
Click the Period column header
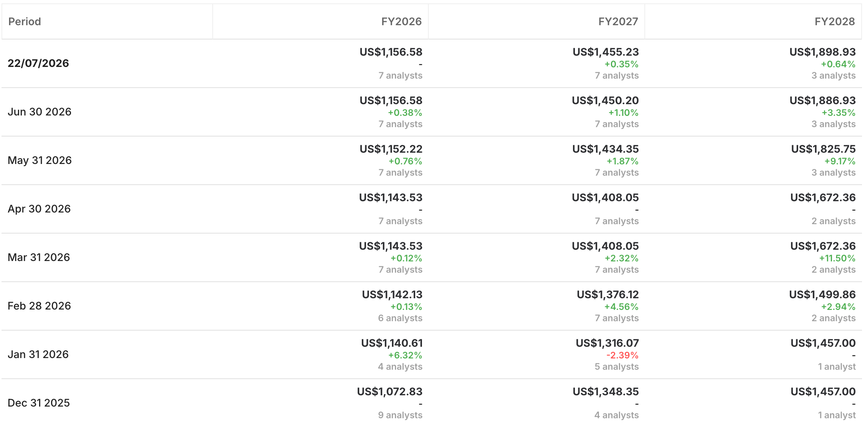24,21
